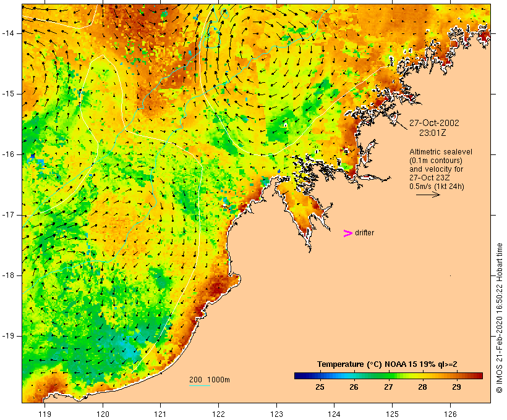
Task: Click the '0.5m/s (1kt 24h)' label
Action: (x=437, y=187)
